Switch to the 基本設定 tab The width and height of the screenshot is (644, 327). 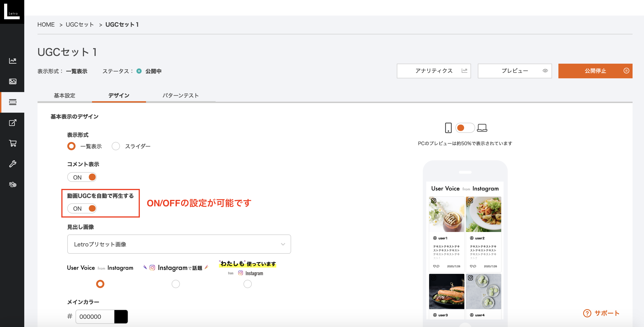pyautogui.click(x=65, y=95)
